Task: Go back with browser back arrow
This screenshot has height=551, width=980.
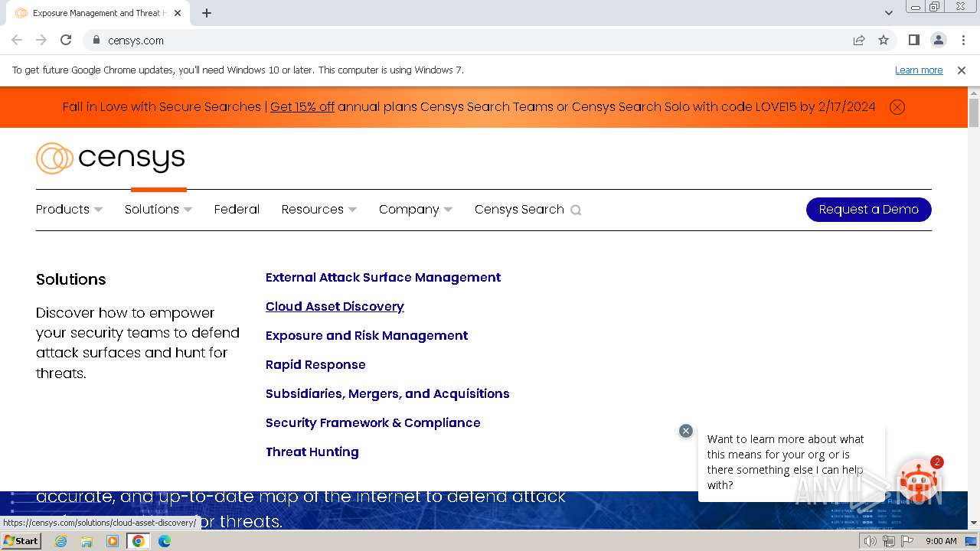Action: pyautogui.click(x=17, y=40)
